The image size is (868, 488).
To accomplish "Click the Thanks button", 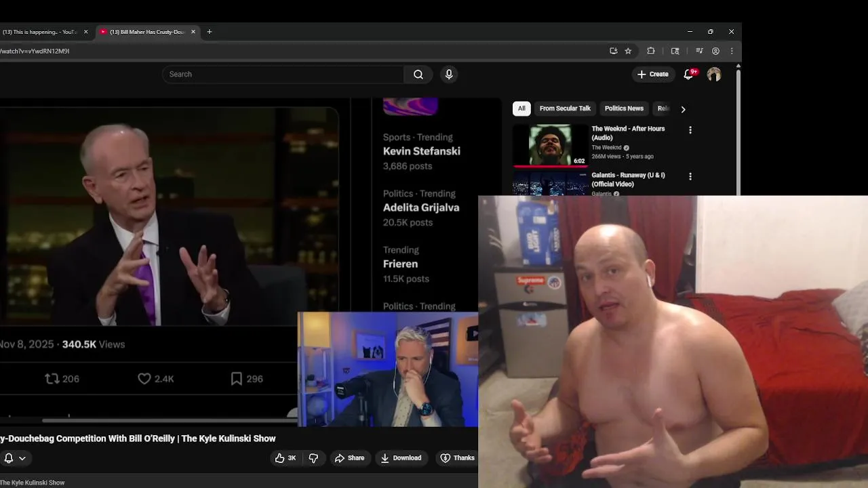I will click(x=457, y=458).
